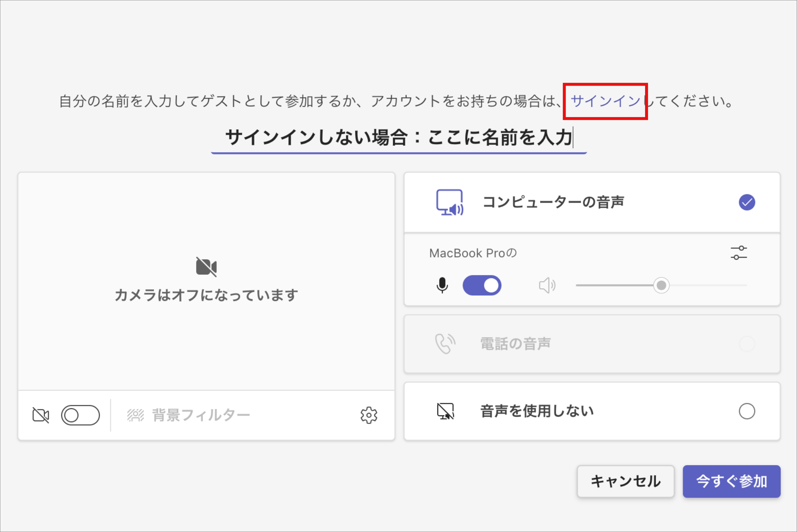Turn off the microphone toggle

(482, 285)
